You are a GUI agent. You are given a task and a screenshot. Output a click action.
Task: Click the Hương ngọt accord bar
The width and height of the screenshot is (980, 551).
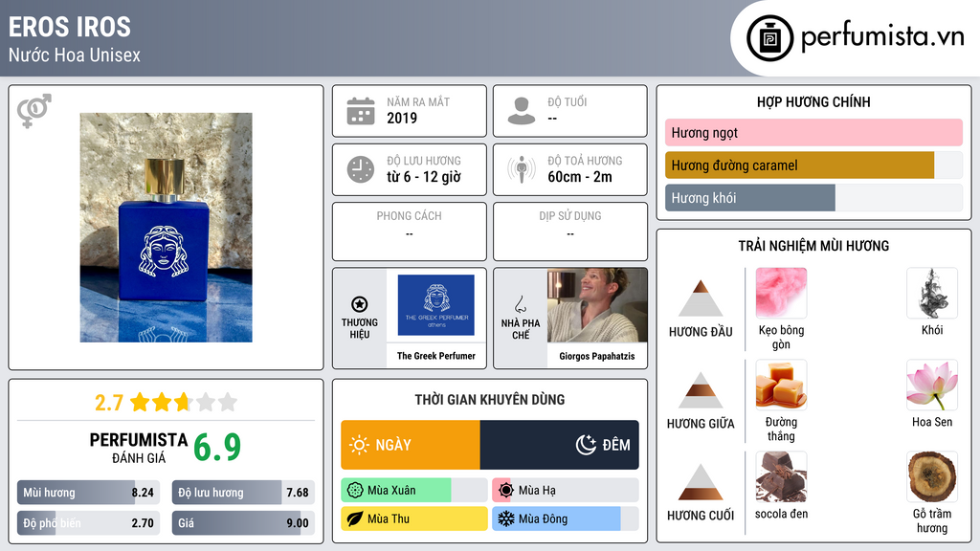(813, 132)
